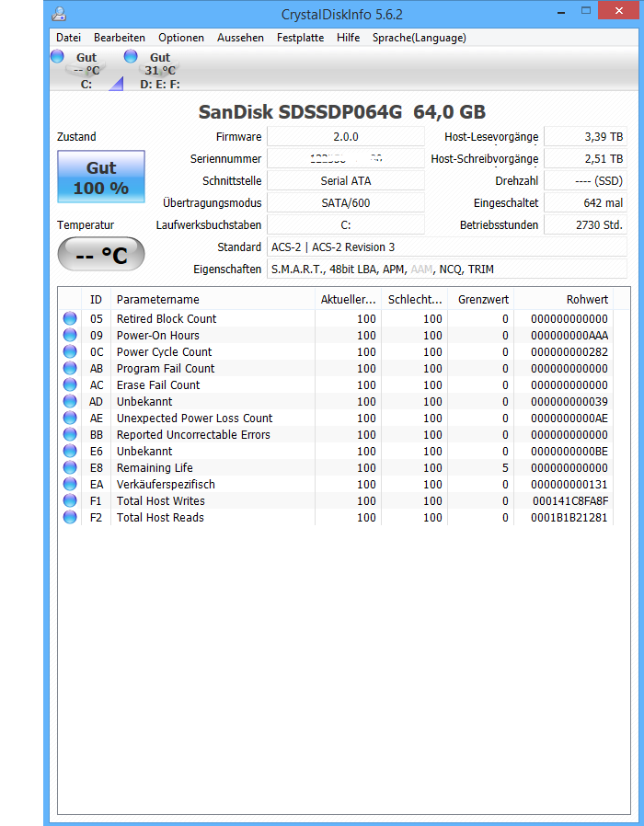Image resolution: width=644 pixels, height=826 pixels.
Task: Select the C: drive status orb
Action: click(x=57, y=56)
